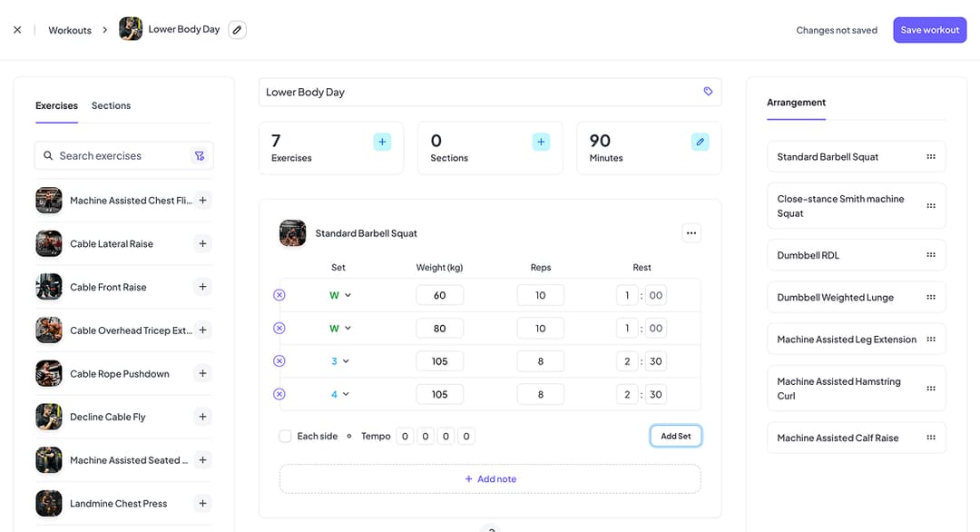Screen dimensions: 980x532
Task: Click the tag icon in the workout name field
Action: point(709,91)
